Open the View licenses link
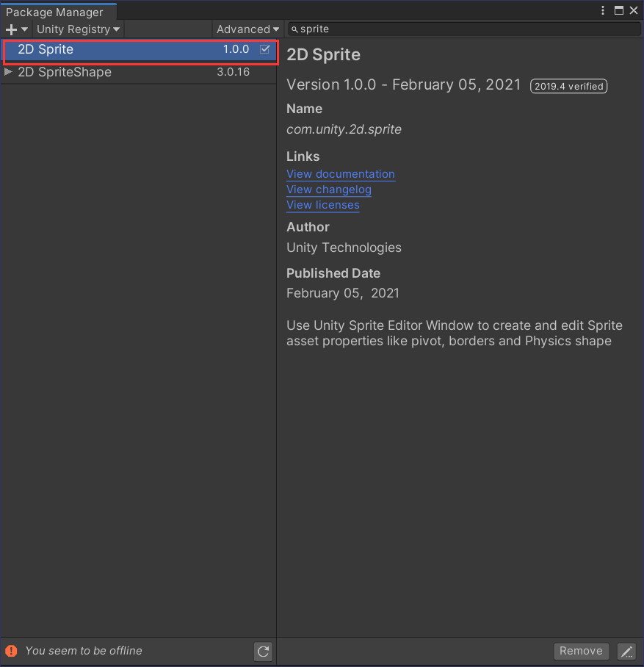The width and height of the screenshot is (644, 667). [x=323, y=205]
